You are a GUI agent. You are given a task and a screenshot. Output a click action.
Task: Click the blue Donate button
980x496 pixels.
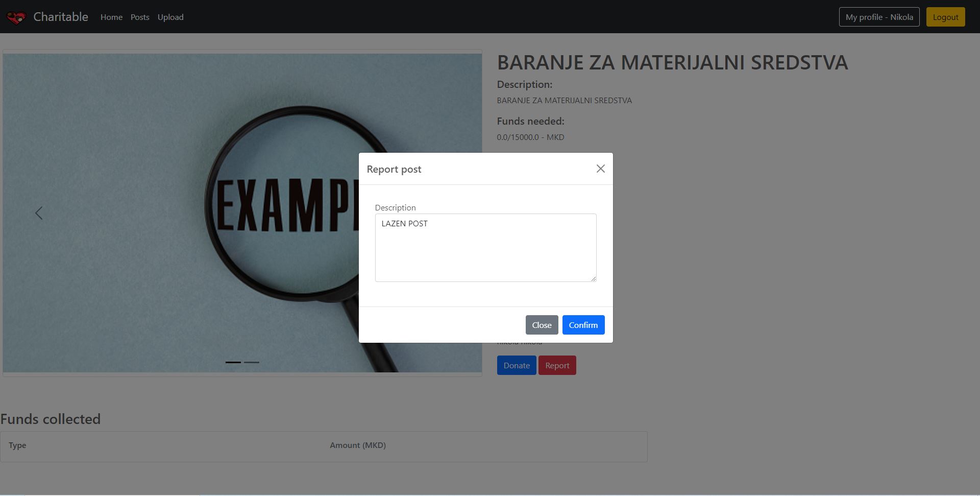click(x=516, y=365)
